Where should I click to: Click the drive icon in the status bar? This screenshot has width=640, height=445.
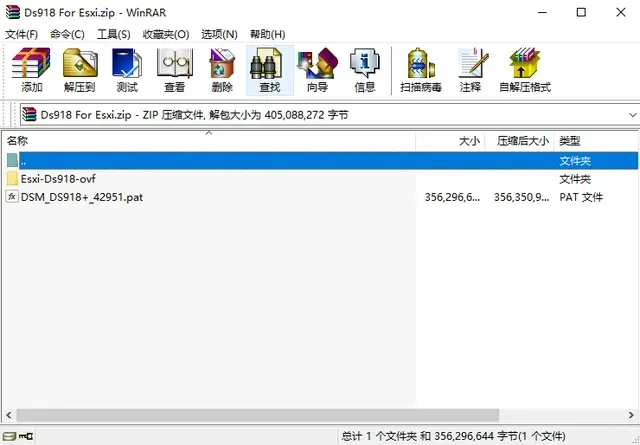tap(10, 436)
